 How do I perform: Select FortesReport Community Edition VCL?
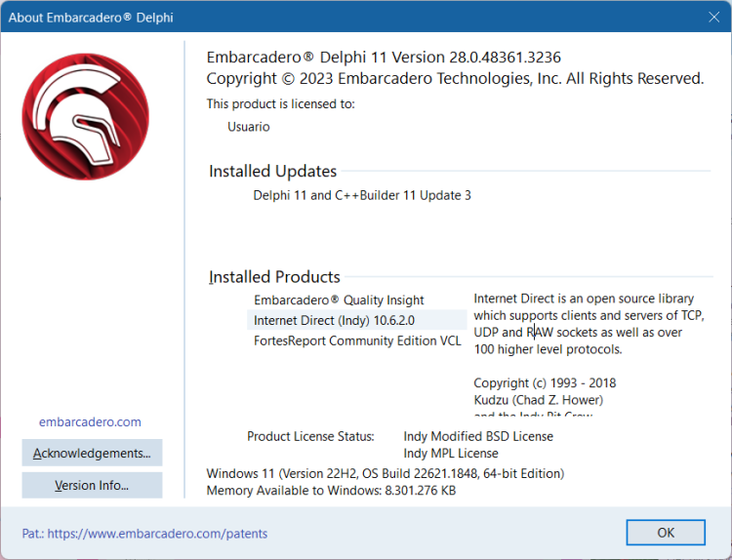(357, 340)
